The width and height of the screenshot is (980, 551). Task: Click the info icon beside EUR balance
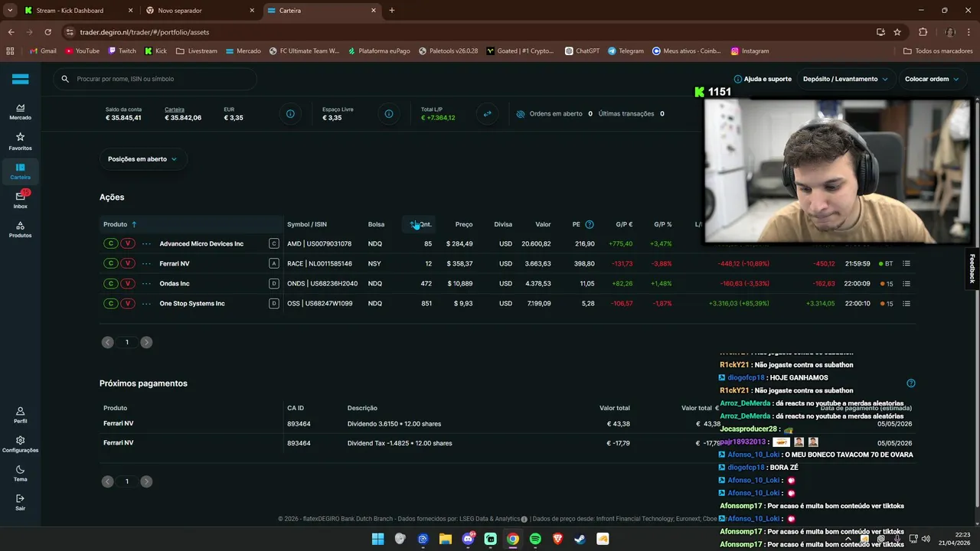click(290, 114)
